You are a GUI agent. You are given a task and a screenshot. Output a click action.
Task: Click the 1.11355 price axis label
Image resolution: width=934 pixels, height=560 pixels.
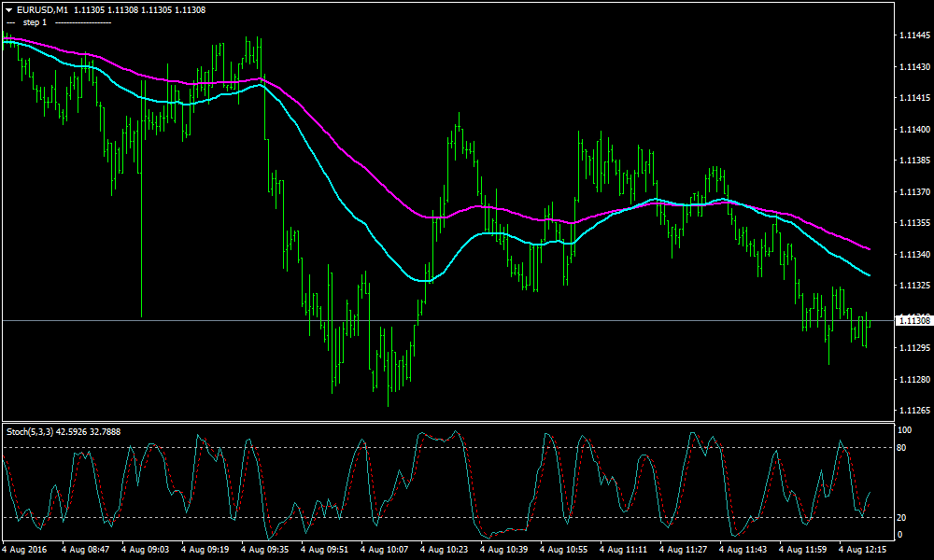913,223
